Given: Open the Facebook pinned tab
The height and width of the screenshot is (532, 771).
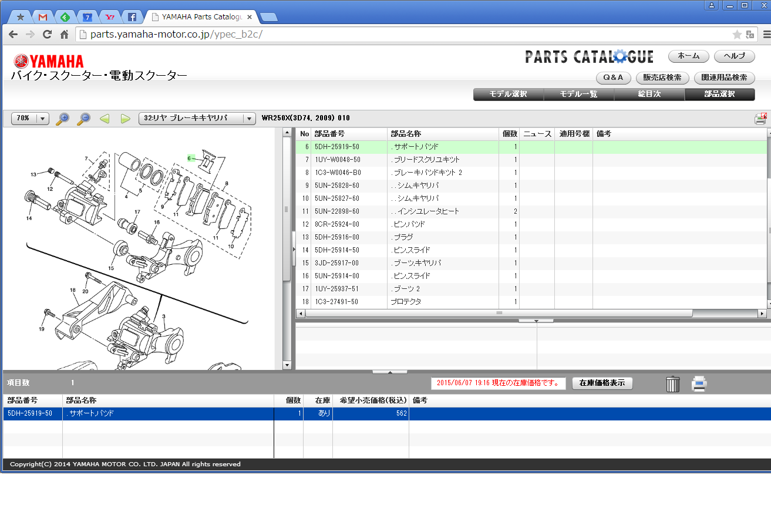Looking at the screenshot, I should click(x=132, y=17).
